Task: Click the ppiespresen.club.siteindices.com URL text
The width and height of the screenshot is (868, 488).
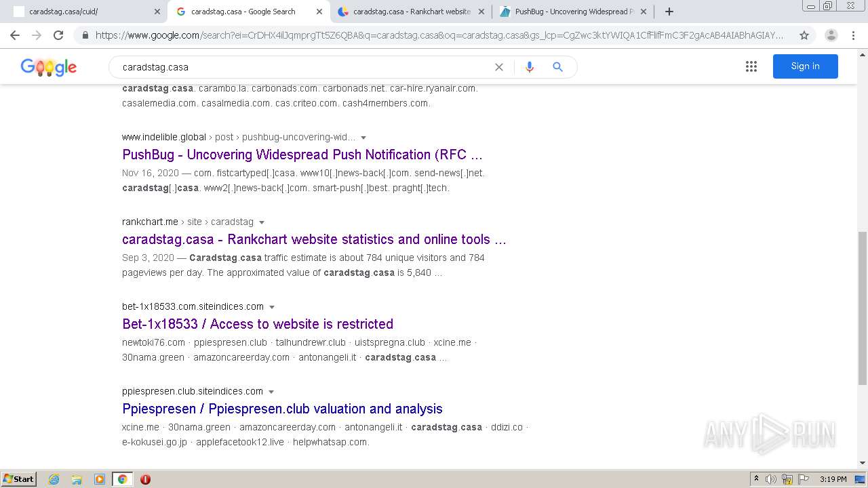Action: [193, 391]
